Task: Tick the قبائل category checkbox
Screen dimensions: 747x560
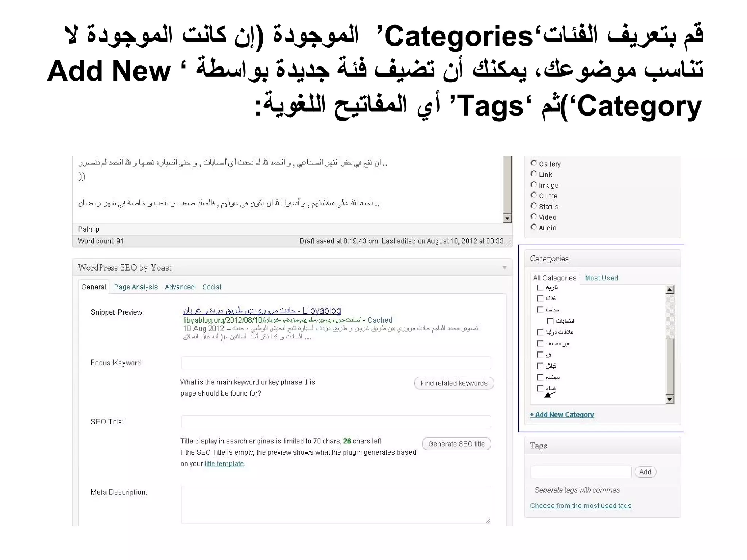Action: click(x=540, y=366)
